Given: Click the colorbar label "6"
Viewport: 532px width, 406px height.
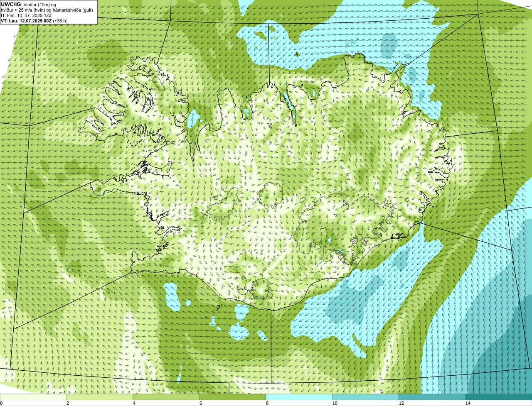Looking at the screenshot, I should (x=201, y=403).
